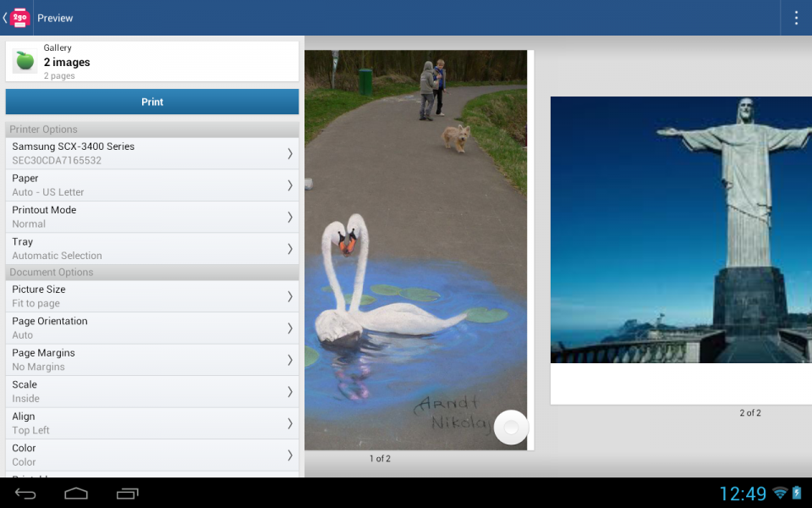Screen dimensions: 812x508
Task: Select the swan chalk art page preview
Action: tap(414, 250)
